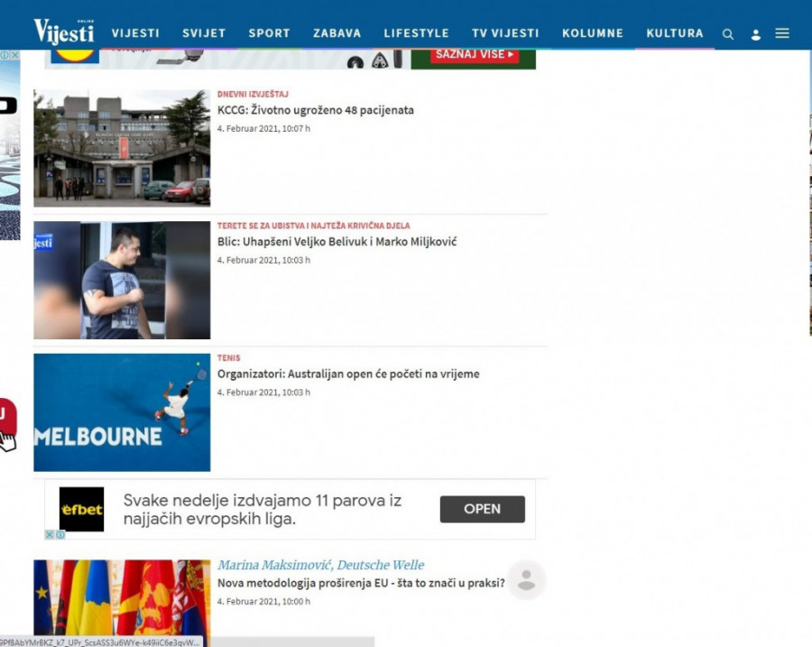Click the Vijesti Online logo
The width and height of the screenshot is (812, 647).
tap(64, 32)
